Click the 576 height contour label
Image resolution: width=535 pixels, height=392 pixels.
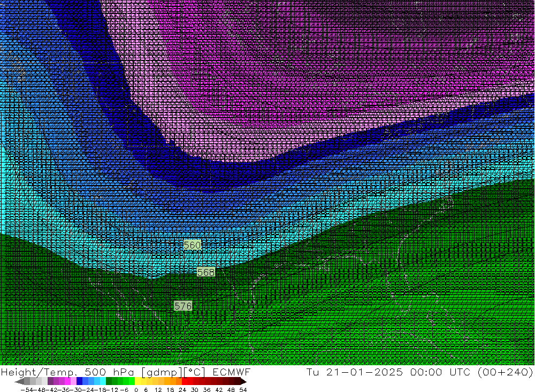click(183, 306)
